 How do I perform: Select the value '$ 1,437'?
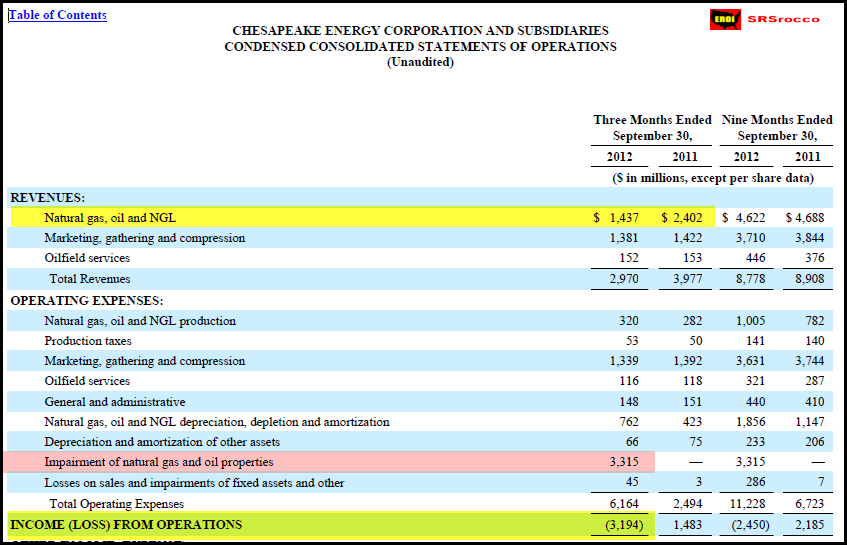616,218
